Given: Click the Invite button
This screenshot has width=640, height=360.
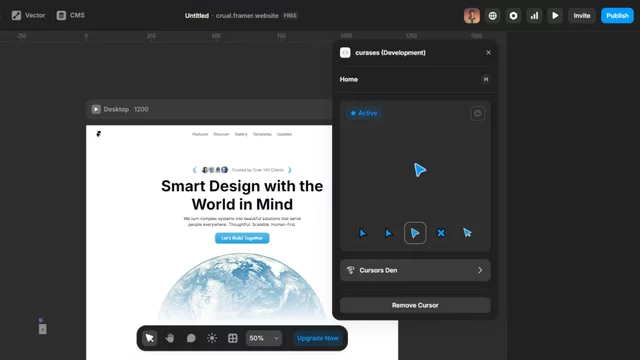Looking at the screenshot, I should (582, 16).
